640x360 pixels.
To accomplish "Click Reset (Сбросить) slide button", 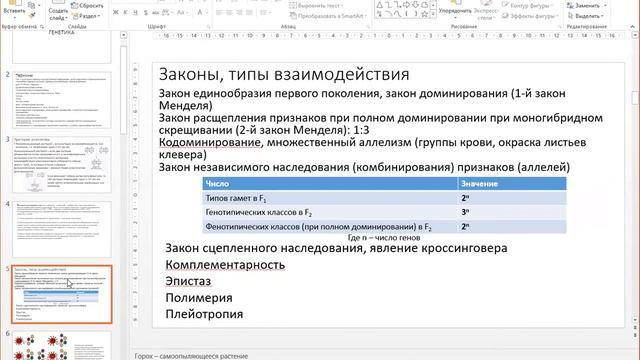I will [x=87, y=6].
